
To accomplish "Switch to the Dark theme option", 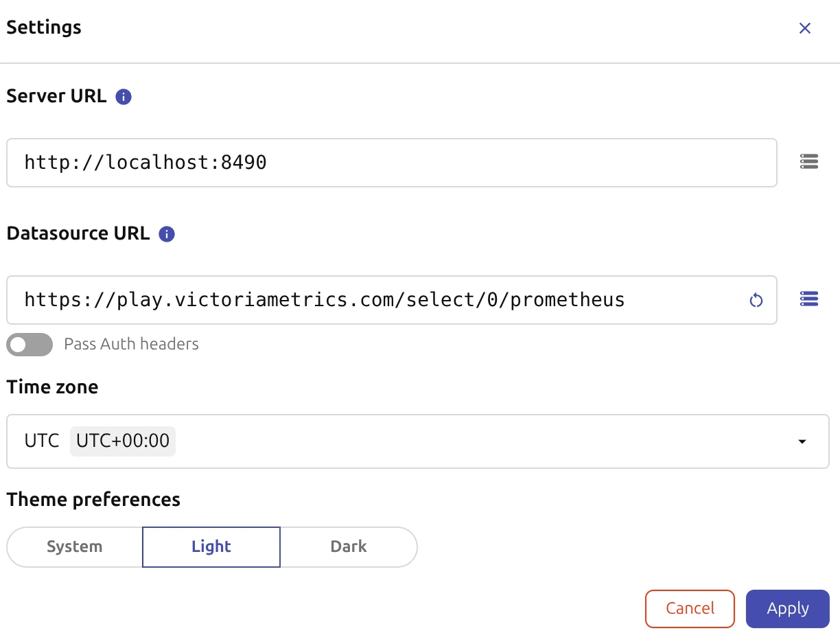I will (x=349, y=547).
